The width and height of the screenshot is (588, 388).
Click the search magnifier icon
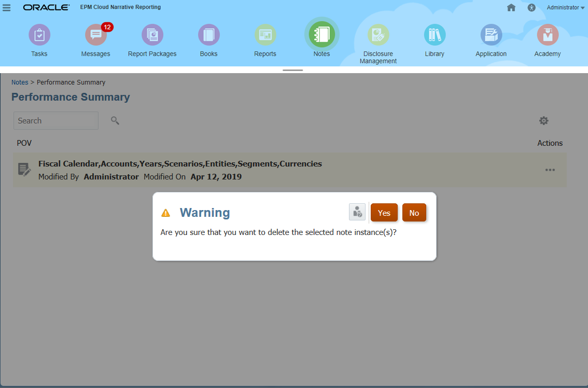click(x=115, y=120)
